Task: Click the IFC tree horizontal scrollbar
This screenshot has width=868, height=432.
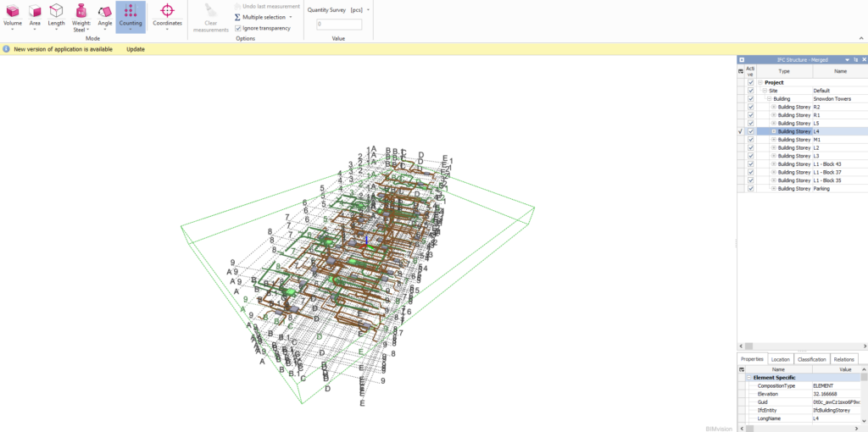Action: click(x=797, y=346)
